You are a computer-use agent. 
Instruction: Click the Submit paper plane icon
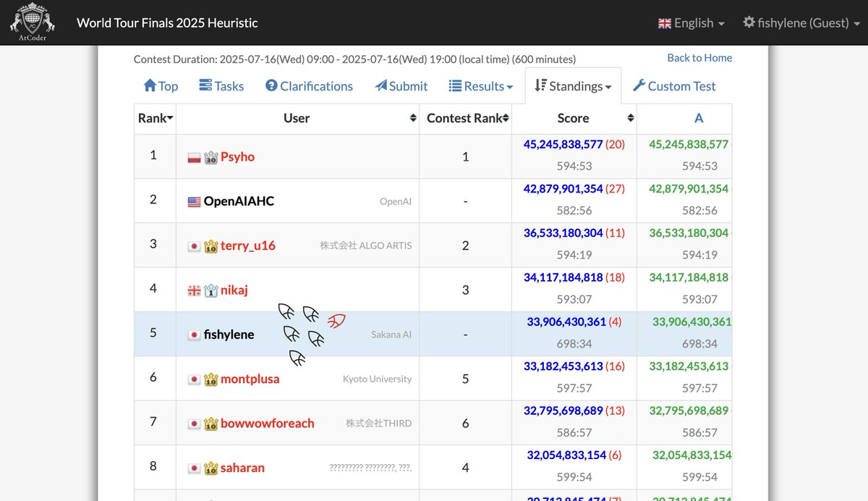[x=380, y=85]
